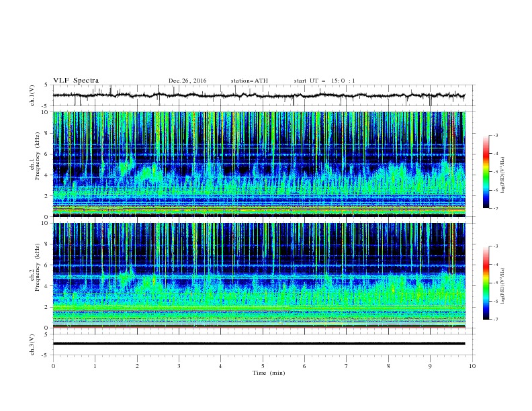Select the "station=ATH" header label
532x411 pixels.
(249, 81)
